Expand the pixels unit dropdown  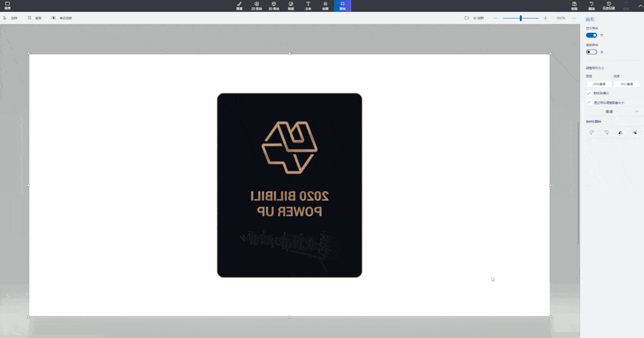pyautogui.click(x=613, y=112)
